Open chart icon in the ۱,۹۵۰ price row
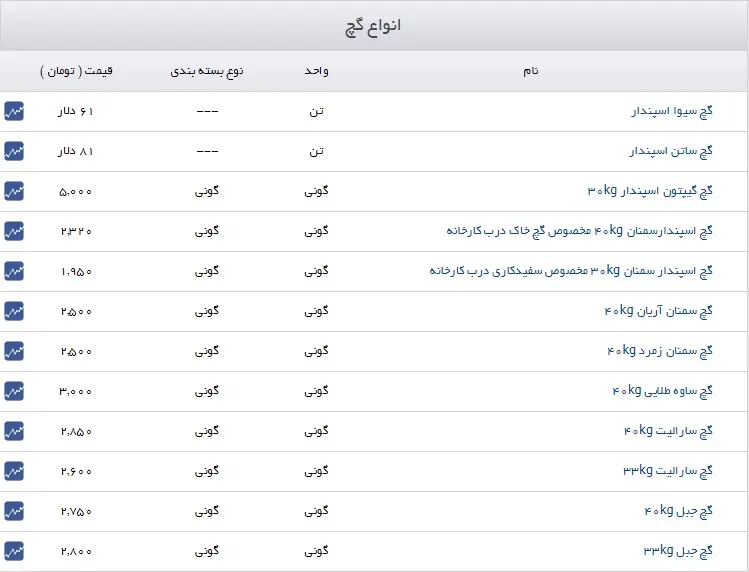The width and height of the screenshot is (749, 572). coord(14,271)
